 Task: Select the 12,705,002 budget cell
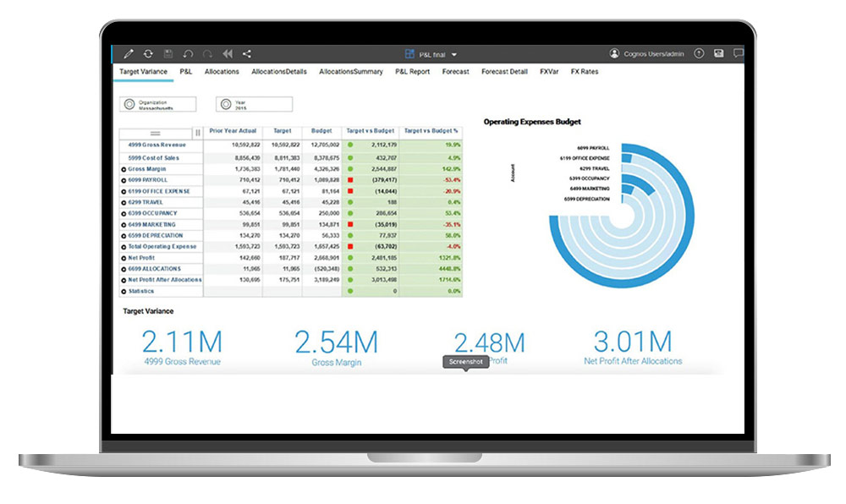325,145
